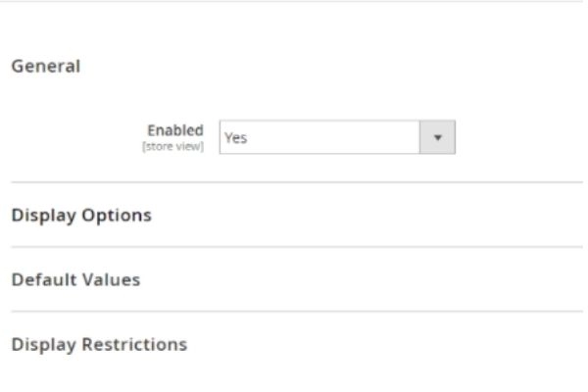Select the Display Restrictions heading
The image size is (588, 392).
[99, 344]
